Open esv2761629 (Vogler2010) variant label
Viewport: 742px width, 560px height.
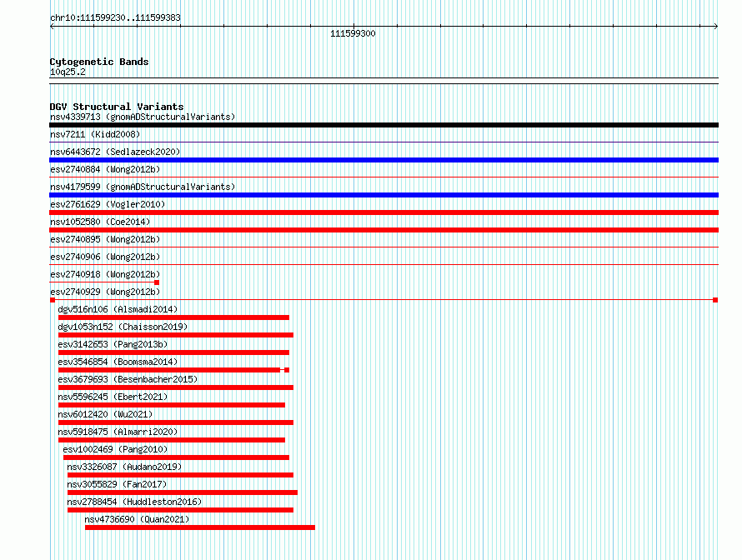coord(108,204)
